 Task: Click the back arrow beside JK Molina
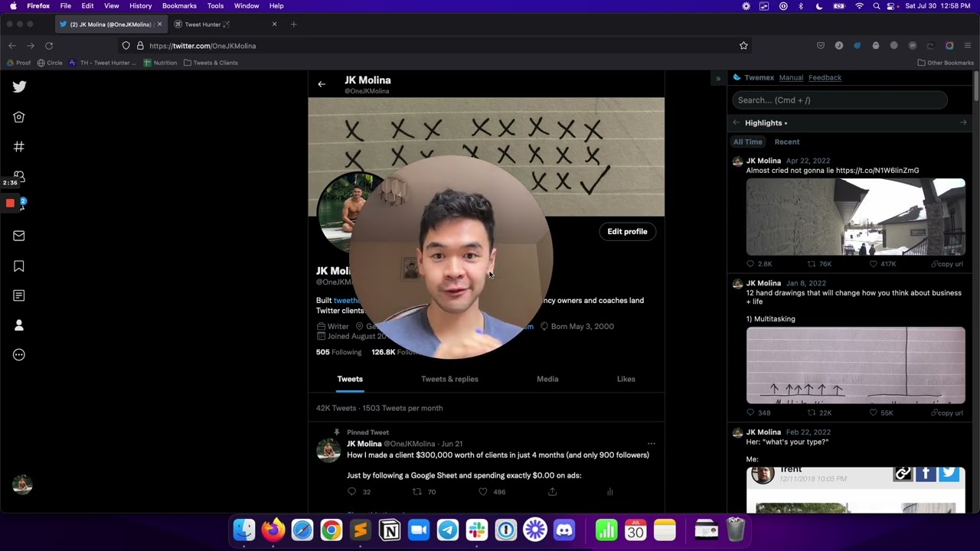pyautogui.click(x=322, y=84)
